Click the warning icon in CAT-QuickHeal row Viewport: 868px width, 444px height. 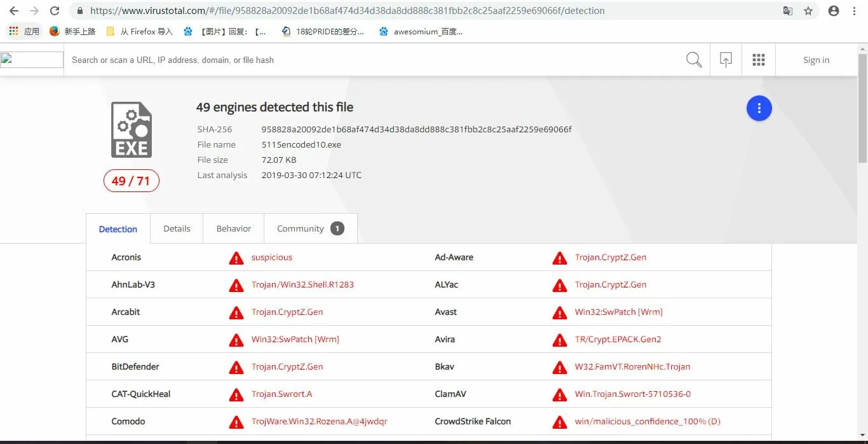236,394
